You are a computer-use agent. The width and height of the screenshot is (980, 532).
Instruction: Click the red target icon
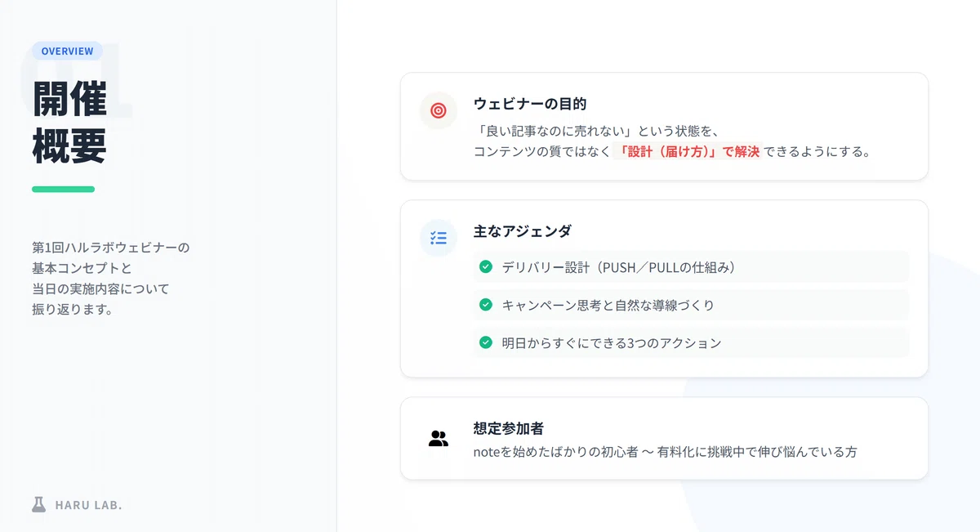439,110
